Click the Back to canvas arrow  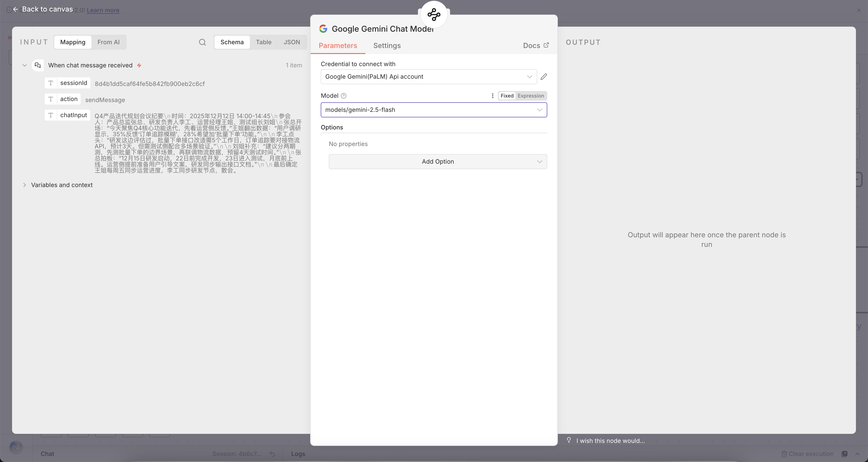[x=16, y=10]
